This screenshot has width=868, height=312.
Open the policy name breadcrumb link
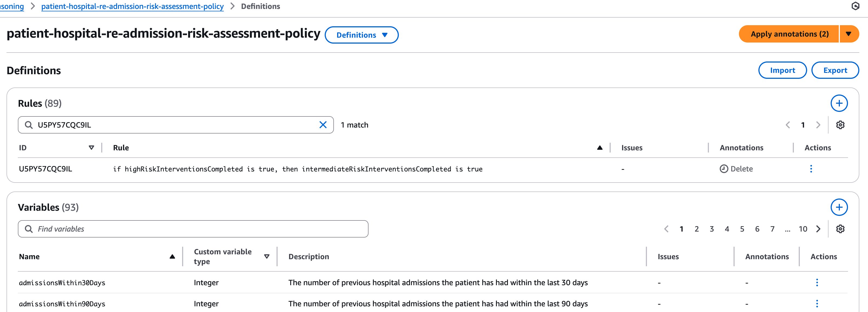(132, 6)
